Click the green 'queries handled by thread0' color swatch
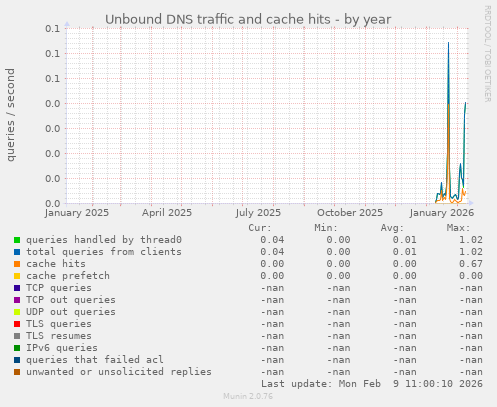The image size is (497, 407). point(17,240)
